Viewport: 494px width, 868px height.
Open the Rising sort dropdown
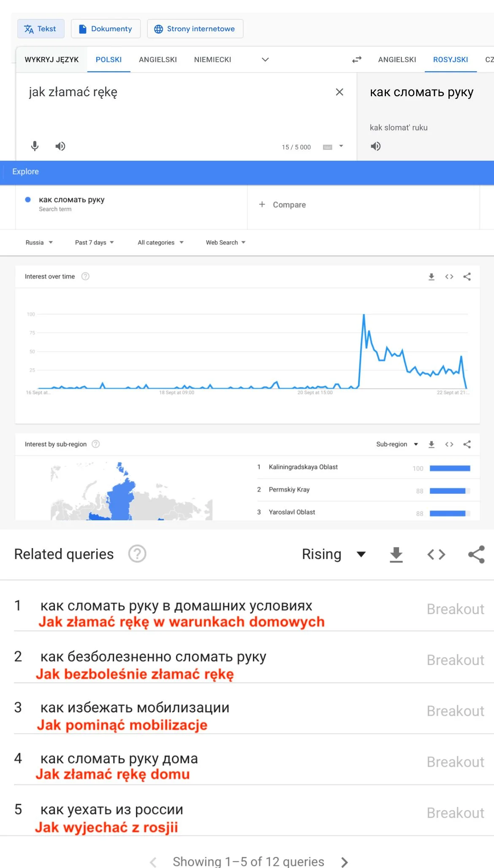[334, 554]
